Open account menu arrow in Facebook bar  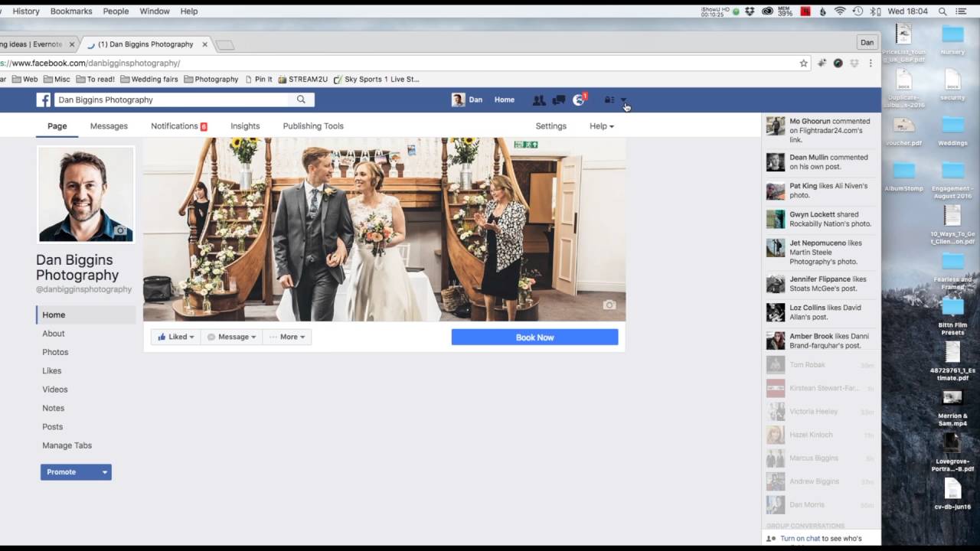click(623, 100)
